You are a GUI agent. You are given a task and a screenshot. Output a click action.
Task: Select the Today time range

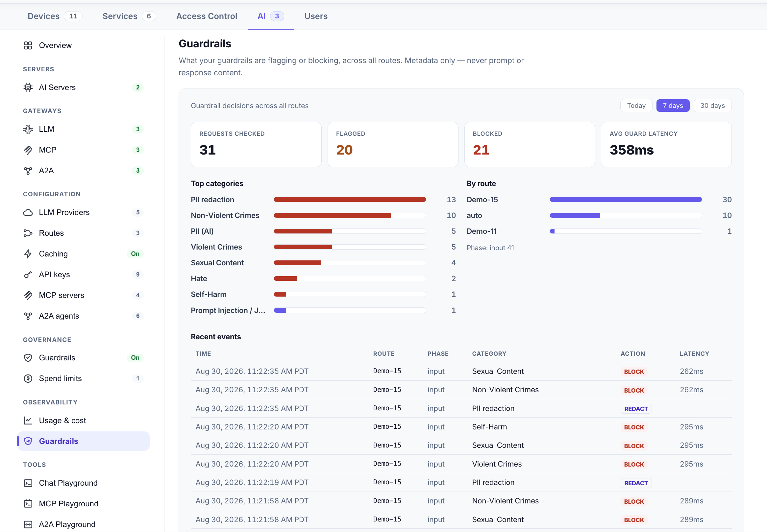coord(636,106)
